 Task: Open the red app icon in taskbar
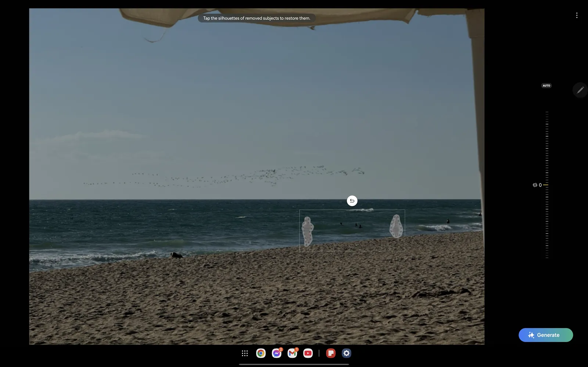coord(331,353)
